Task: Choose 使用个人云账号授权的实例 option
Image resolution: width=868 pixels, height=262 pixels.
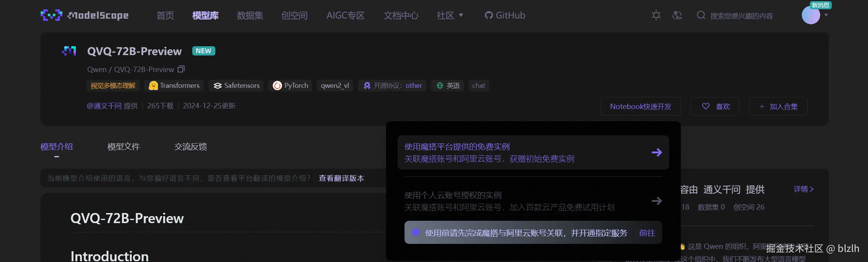Action: [x=533, y=201]
